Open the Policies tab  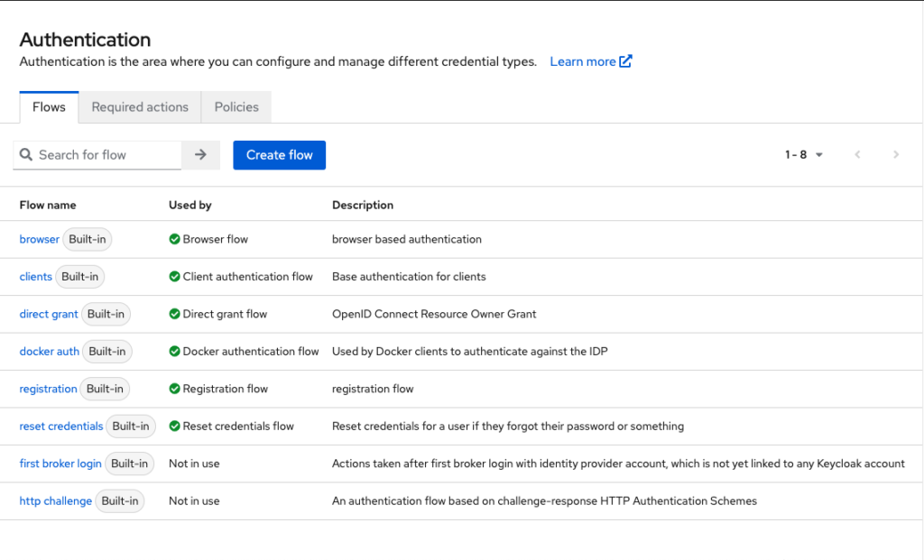pyautogui.click(x=236, y=107)
